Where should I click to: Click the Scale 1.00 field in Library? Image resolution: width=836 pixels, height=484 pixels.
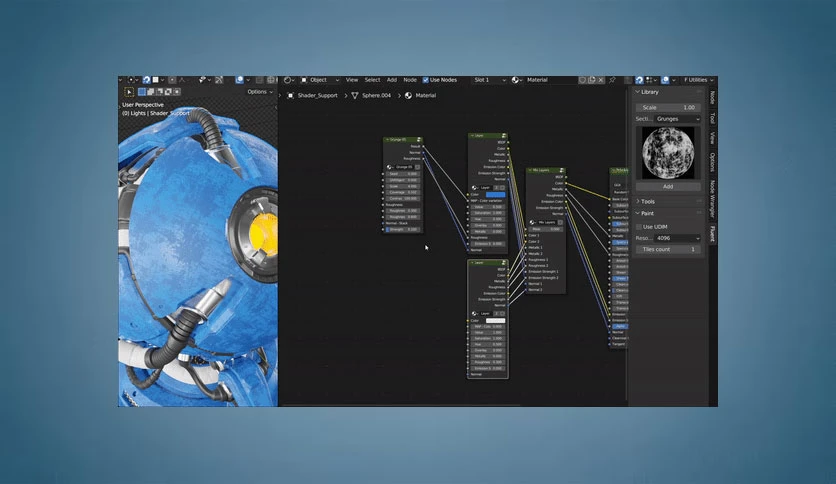pyautogui.click(x=668, y=107)
